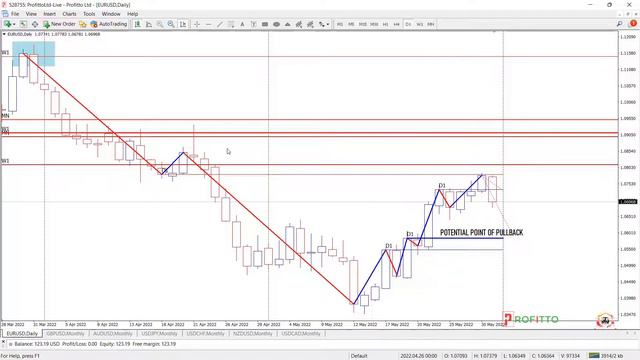Click the second arrow-object icon after Triangle
Viewport: 640px width, 360px height.
310,24
